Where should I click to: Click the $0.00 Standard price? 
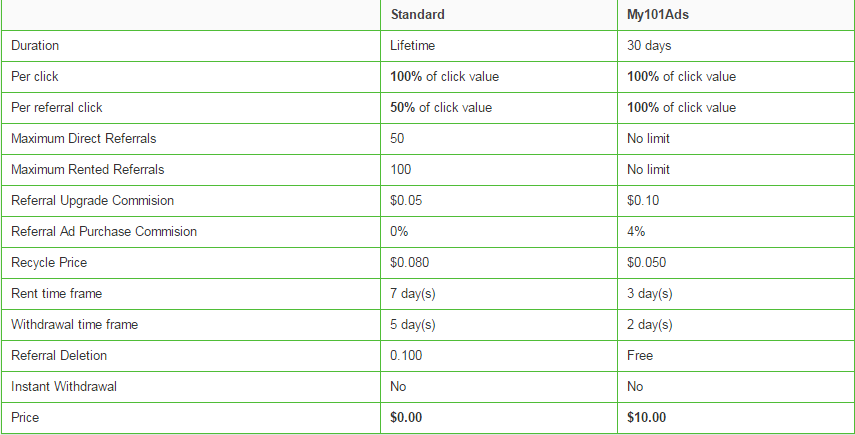pyautogui.click(x=406, y=418)
